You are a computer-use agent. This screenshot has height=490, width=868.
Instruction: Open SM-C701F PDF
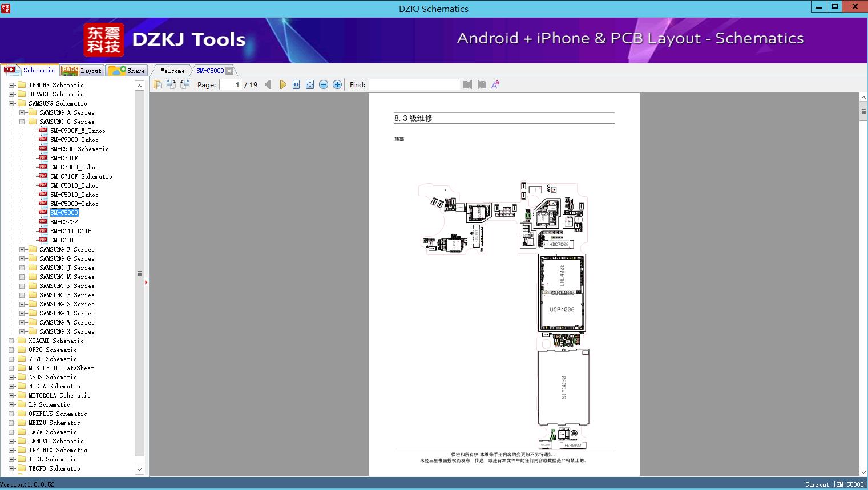pyautogui.click(x=64, y=158)
